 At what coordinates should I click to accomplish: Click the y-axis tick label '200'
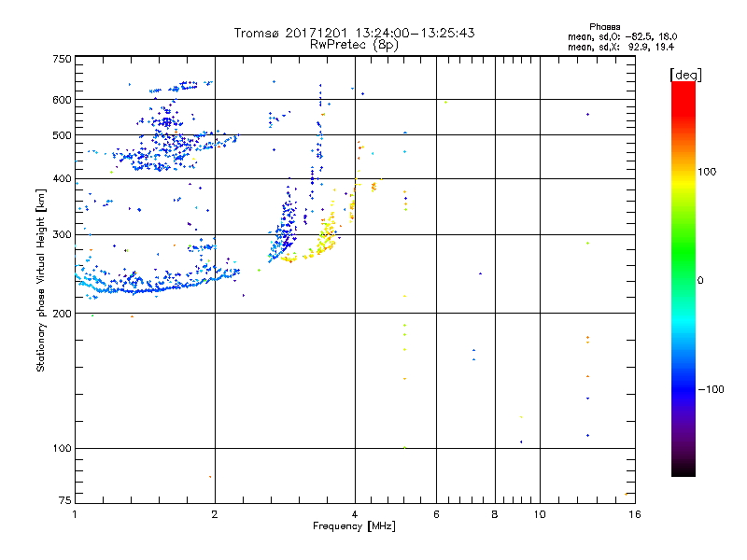click(x=62, y=314)
